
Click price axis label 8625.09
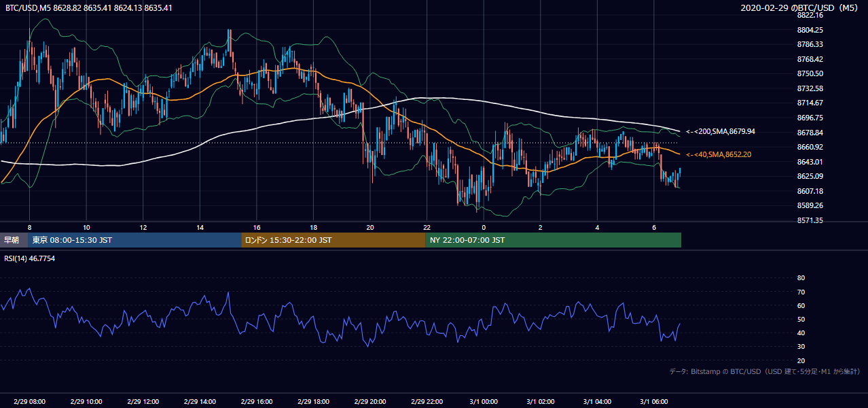810,176
